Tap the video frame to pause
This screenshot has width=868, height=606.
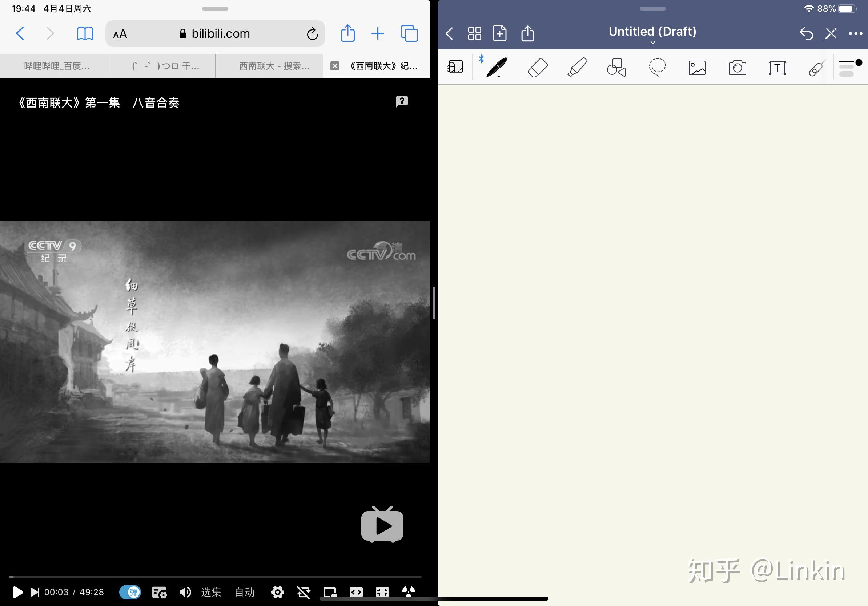point(215,342)
